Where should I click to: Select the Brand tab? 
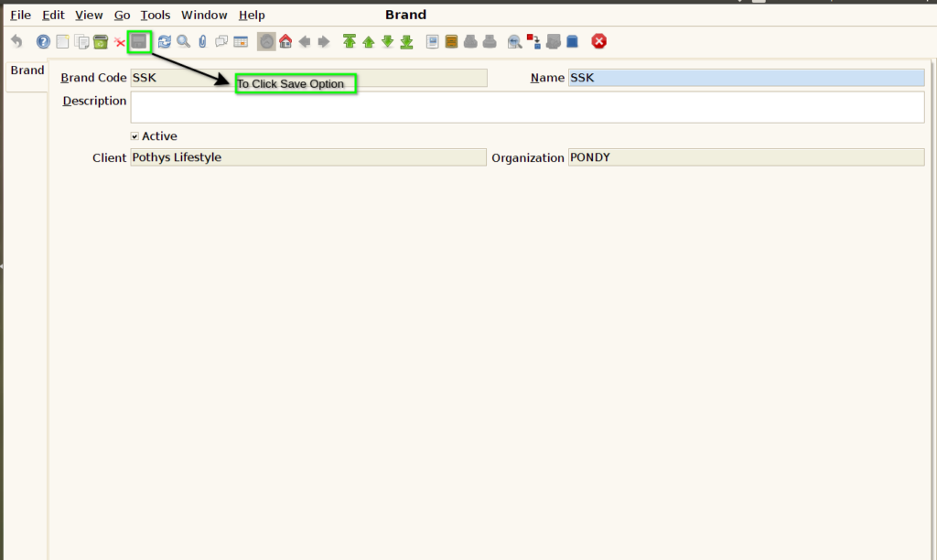27,70
